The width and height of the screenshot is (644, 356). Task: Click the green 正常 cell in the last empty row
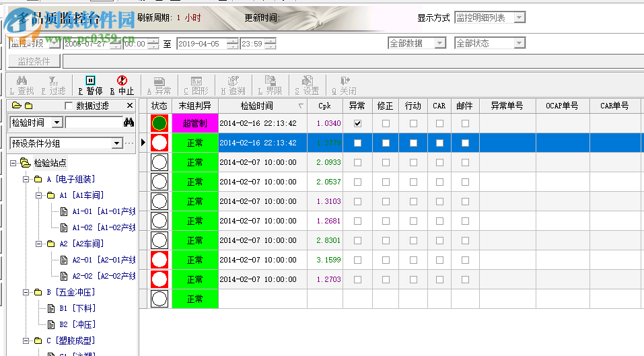tap(195, 299)
